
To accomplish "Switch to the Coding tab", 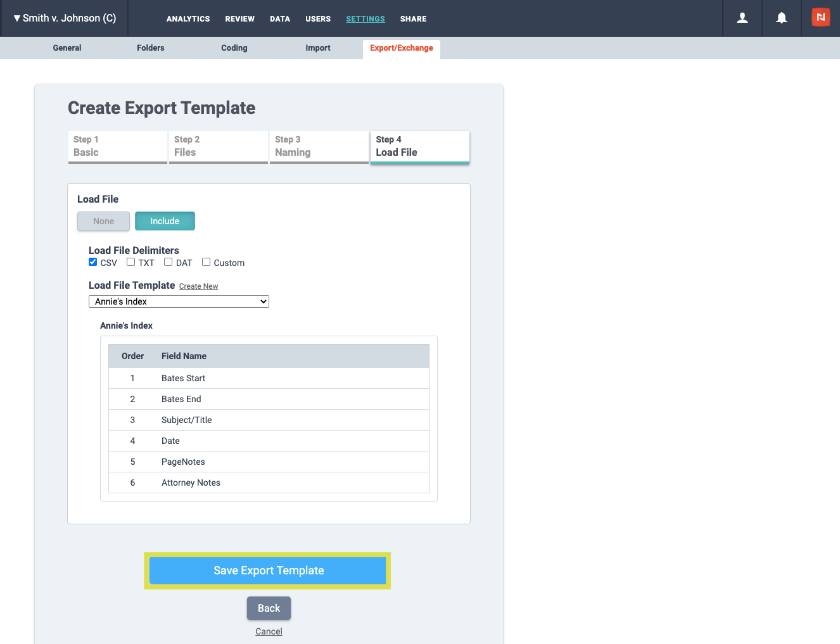I will [234, 48].
